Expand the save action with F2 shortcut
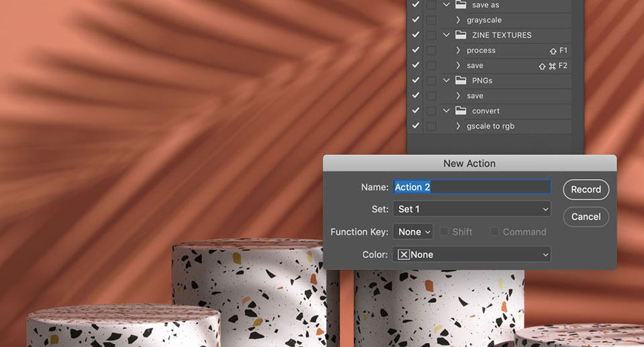Viewport: 644px width, 347px height. (458, 65)
